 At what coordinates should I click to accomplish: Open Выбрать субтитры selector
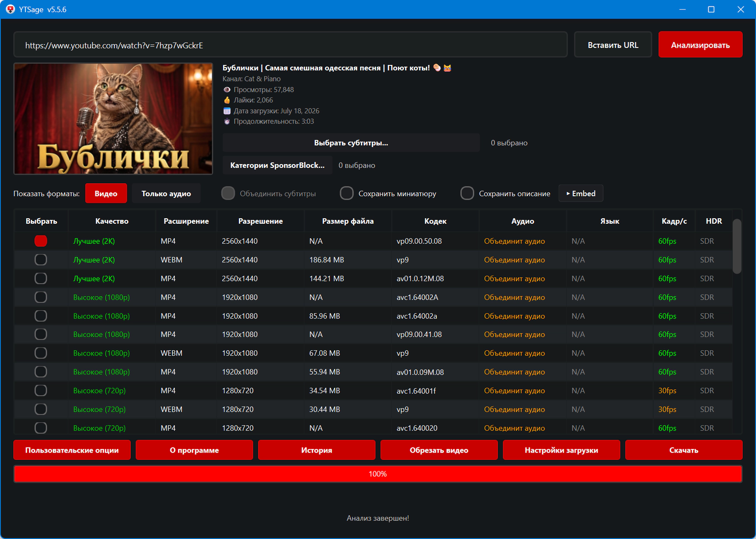pyautogui.click(x=351, y=143)
